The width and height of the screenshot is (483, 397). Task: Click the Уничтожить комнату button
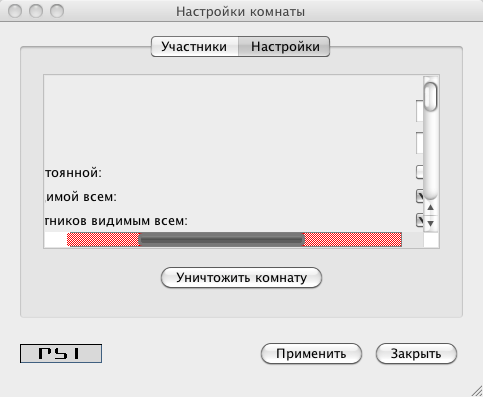(241, 277)
